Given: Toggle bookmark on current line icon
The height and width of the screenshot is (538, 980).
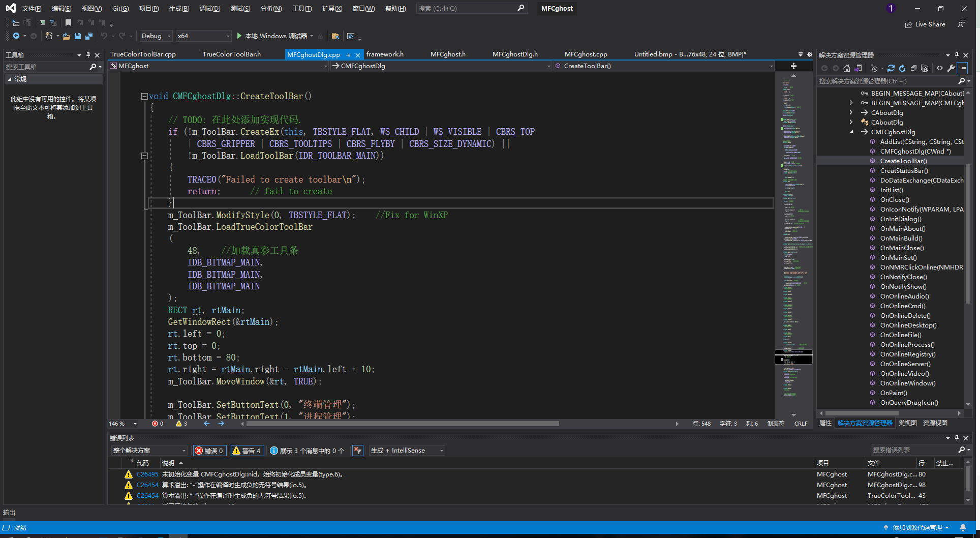Looking at the screenshot, I should pyautogui.click(x=68, y=23).
